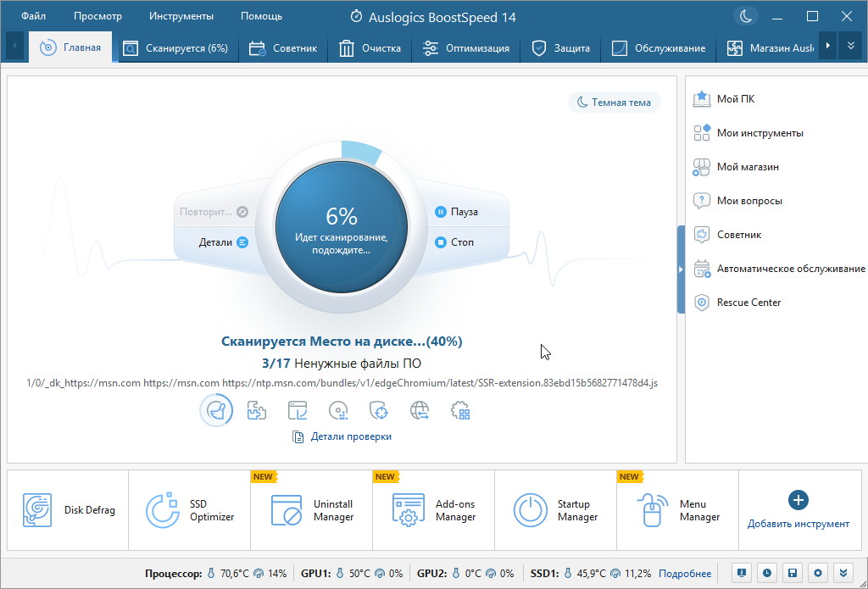Expand the status bar double-chevron button

click(843, 573)
